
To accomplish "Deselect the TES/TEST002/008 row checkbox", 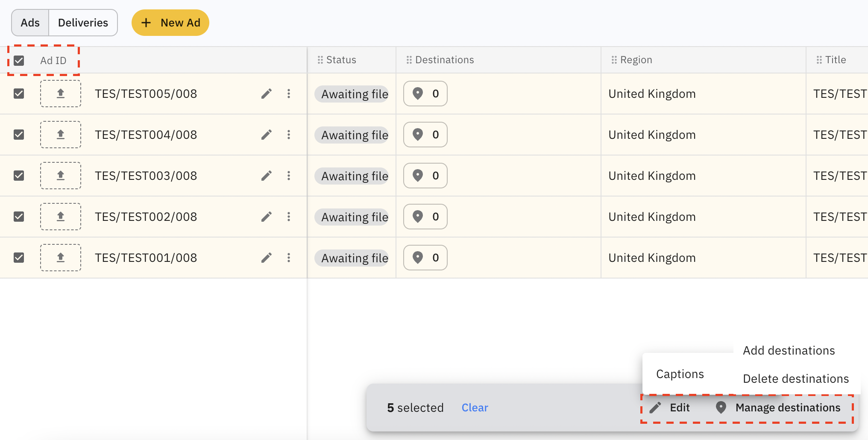I will [x=19, y=217].
